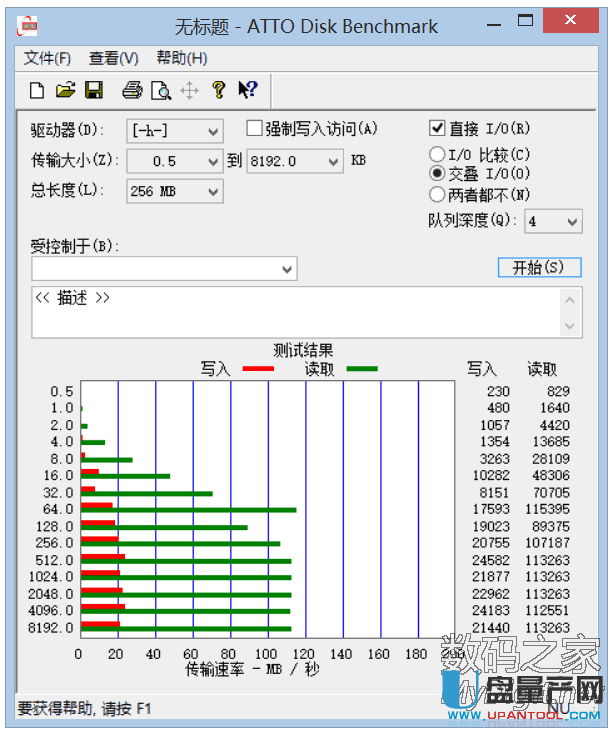This screenshot has width=616, height=732.
Task: Click into the 描述 description text box
Action: 290,312
